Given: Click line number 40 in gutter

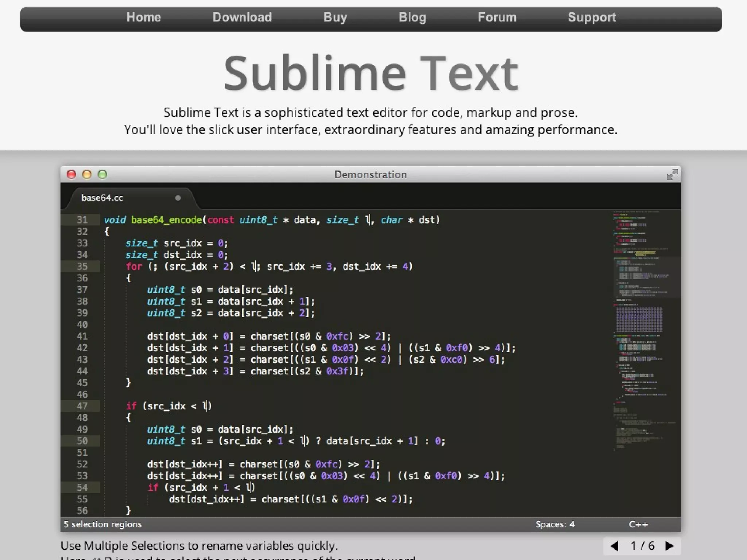Looking at the screenshot, I should [x=82, y=324].
